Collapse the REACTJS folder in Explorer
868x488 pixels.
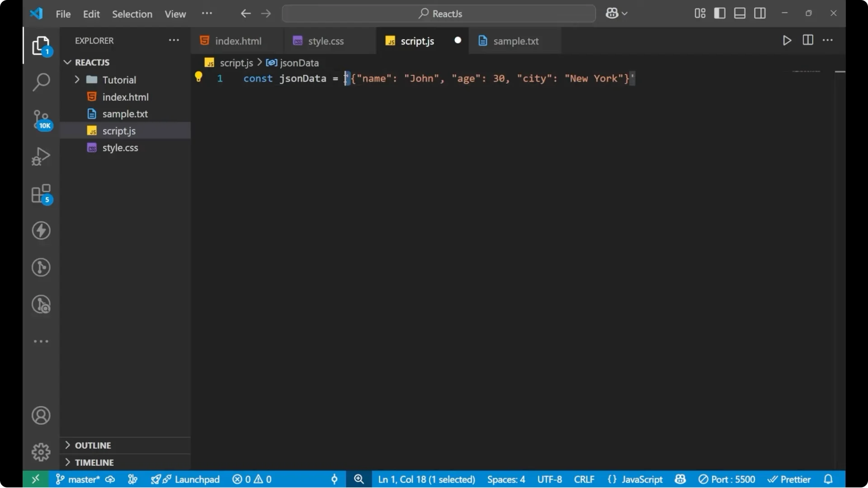pos(68,62)
